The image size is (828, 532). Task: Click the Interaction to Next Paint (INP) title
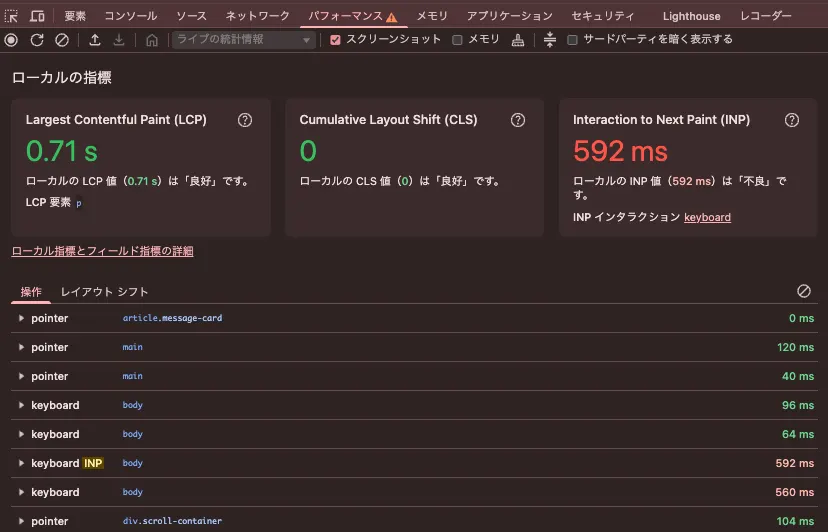coord(661,120)
